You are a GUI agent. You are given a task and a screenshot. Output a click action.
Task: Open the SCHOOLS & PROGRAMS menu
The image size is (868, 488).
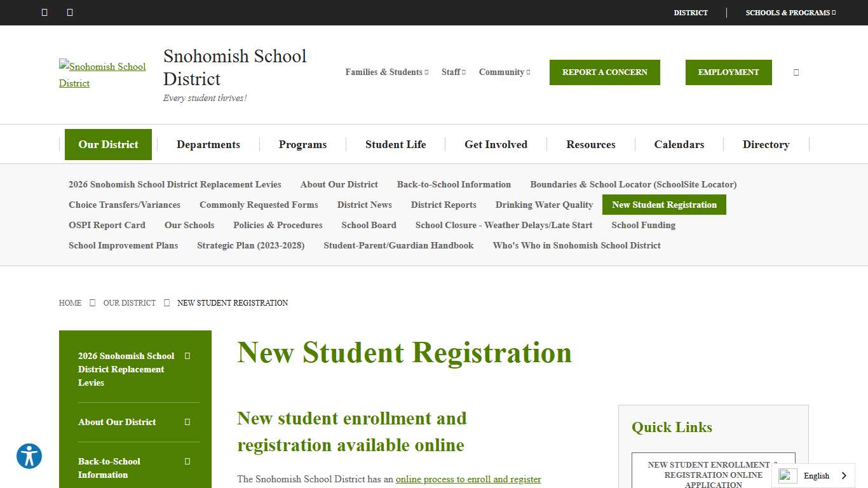pyautogui.click(x=790, y=12)
